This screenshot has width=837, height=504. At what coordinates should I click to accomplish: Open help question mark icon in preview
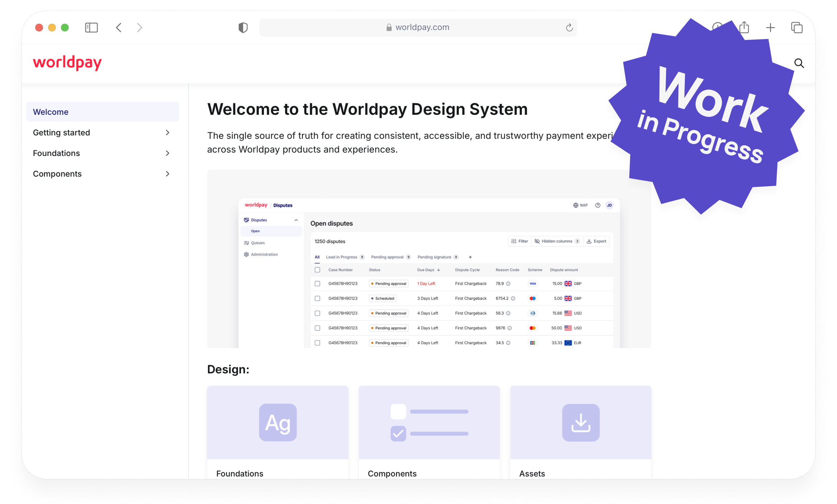click(597, 205)
